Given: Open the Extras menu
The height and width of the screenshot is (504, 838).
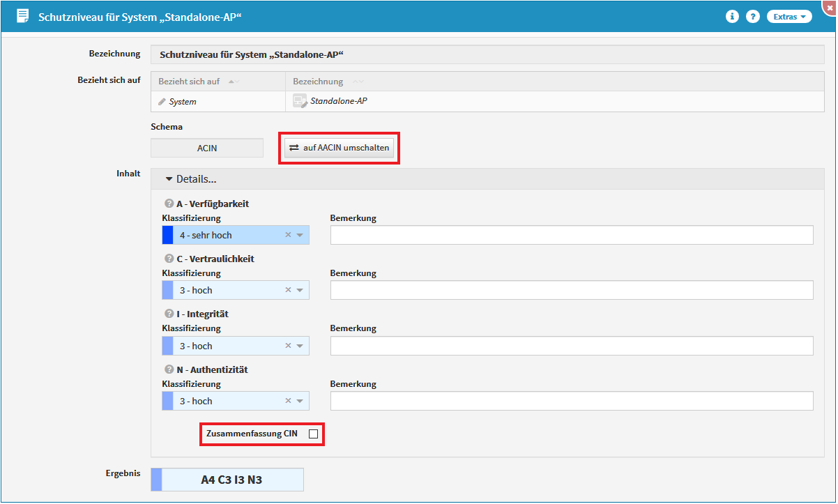Looking at the screenshot, I should click(789, 17).
